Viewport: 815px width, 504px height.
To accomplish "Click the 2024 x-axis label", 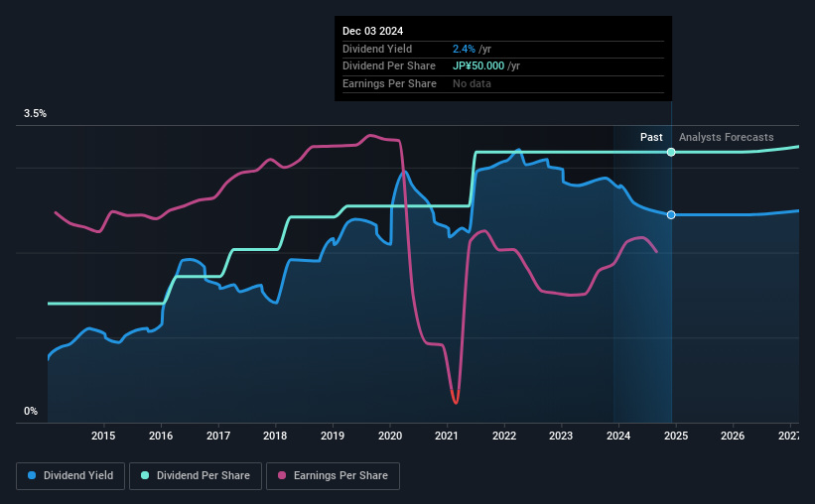I will [x=618, y=436].
